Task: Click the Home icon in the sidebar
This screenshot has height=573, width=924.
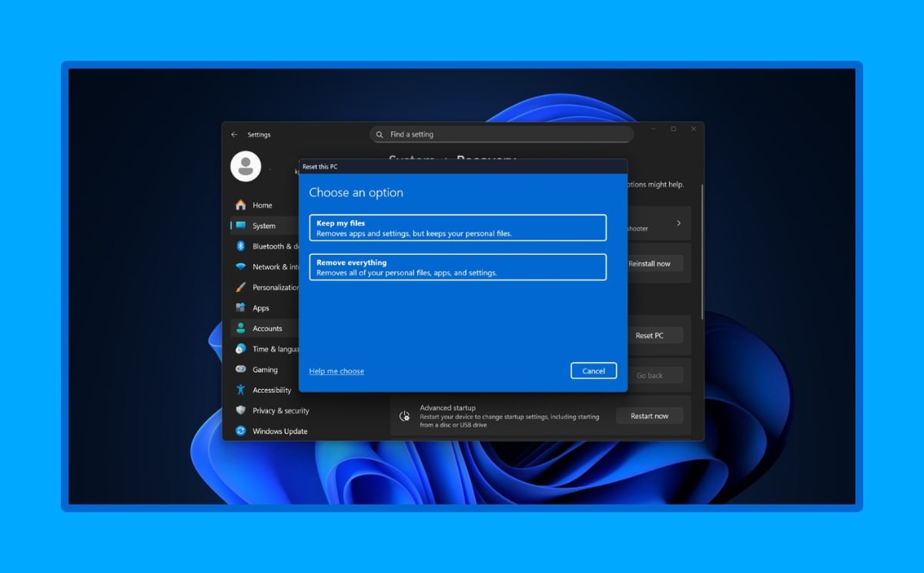Action: click(241, 205)
